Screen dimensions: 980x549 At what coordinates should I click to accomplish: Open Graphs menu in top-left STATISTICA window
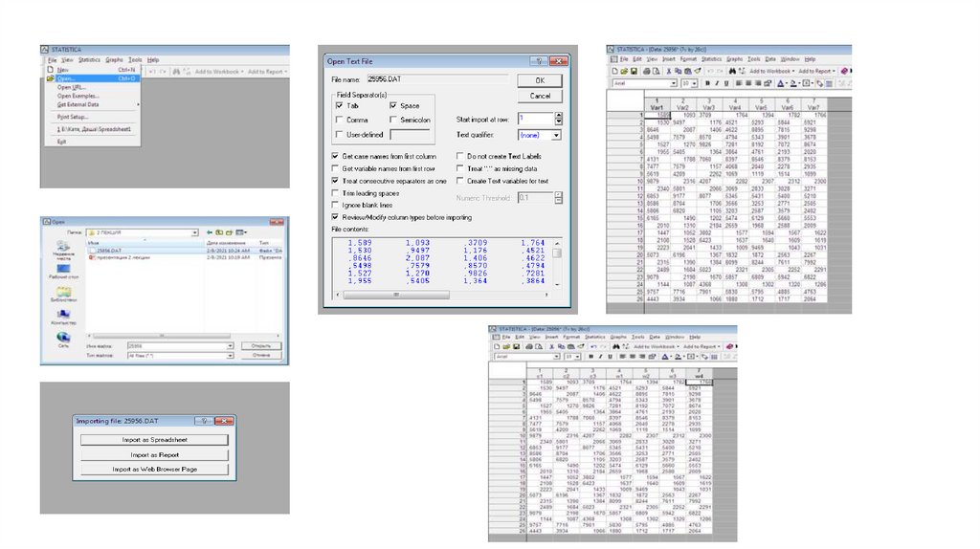point(115,60)
